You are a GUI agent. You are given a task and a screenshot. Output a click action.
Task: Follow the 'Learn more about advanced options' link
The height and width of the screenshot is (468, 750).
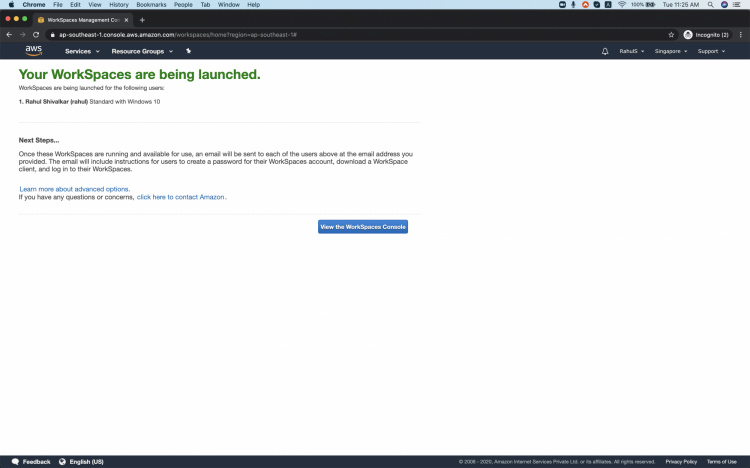(75, 189)
